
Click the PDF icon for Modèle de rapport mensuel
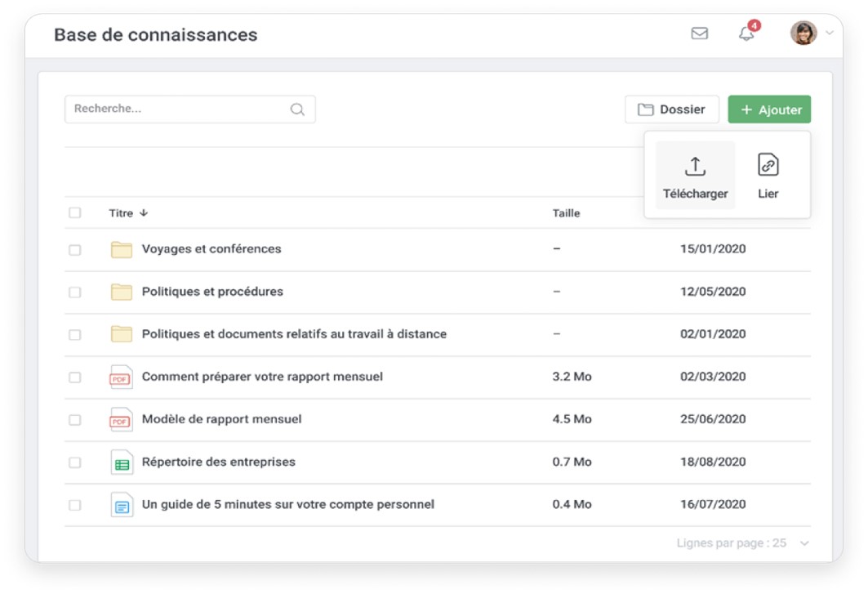pyautogui.click(x=122, y=419)
